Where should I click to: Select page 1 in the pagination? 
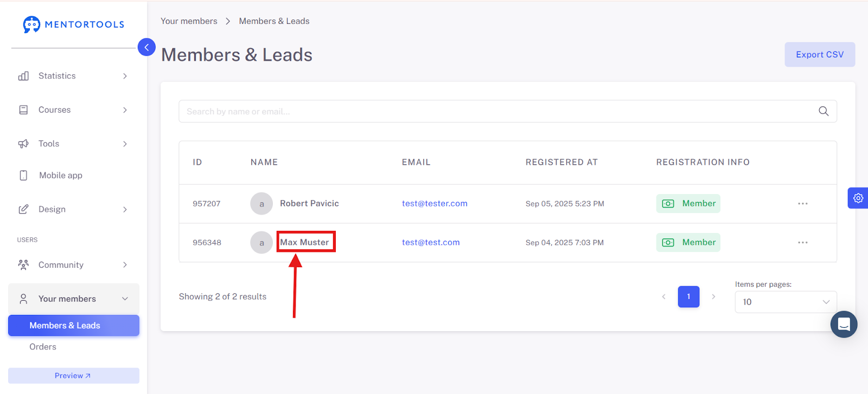(688, 296)
